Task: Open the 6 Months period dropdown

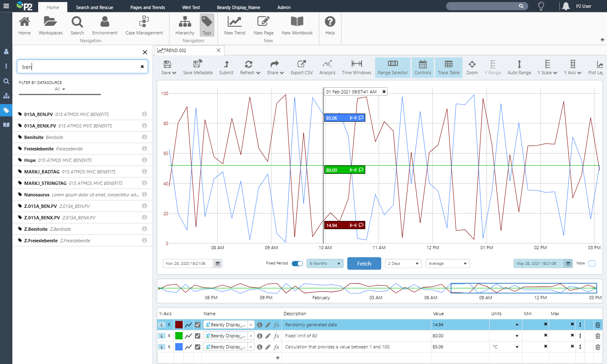Action: 325,264
